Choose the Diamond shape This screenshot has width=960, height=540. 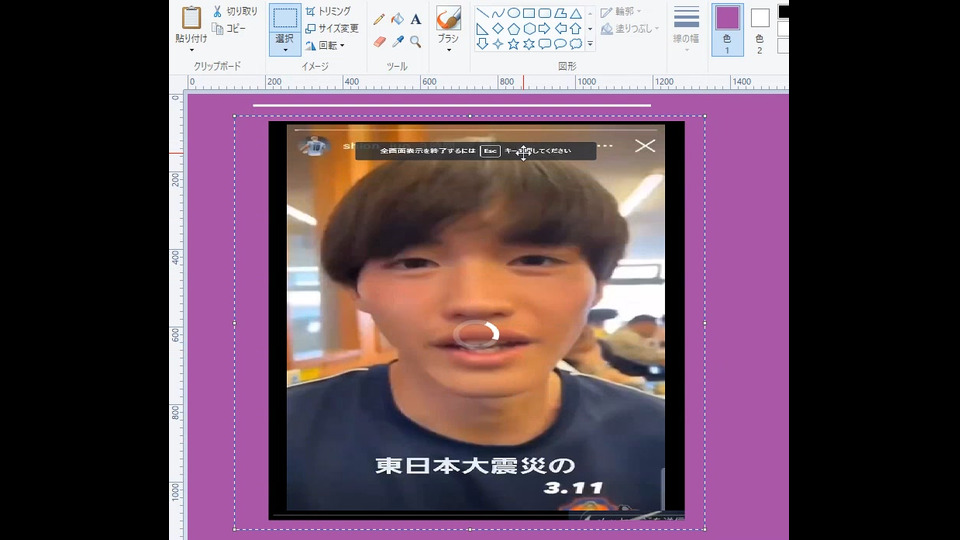pos(498,29)
